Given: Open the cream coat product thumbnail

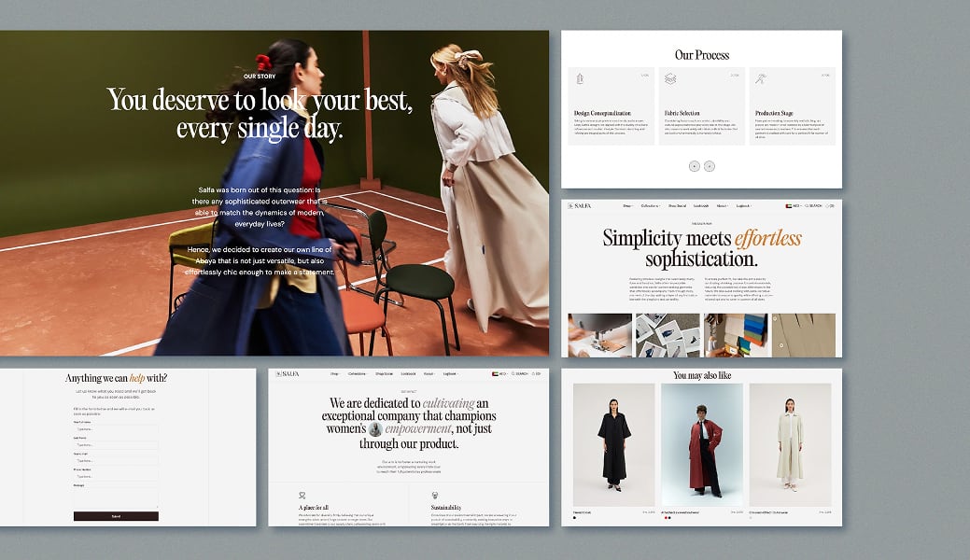Looking at the screenshot, I should tap(790, 445).
